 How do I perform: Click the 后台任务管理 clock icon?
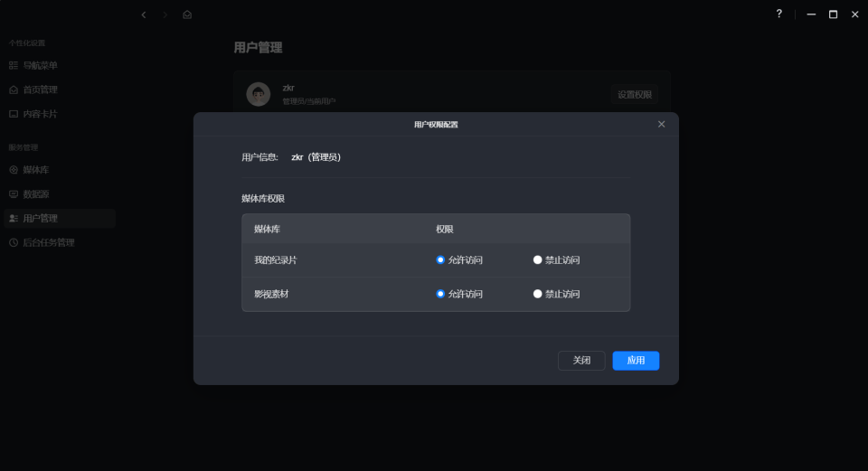coord(14,242)
